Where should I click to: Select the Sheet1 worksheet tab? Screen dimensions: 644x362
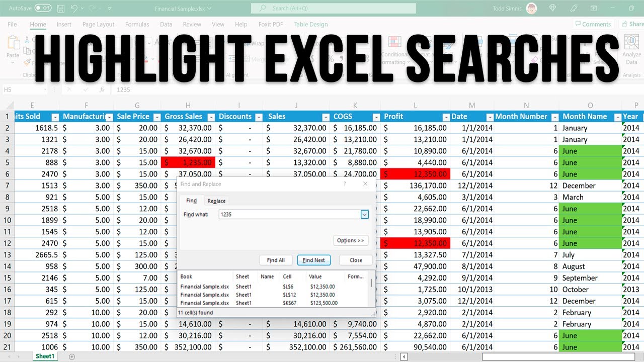[45, 356]
